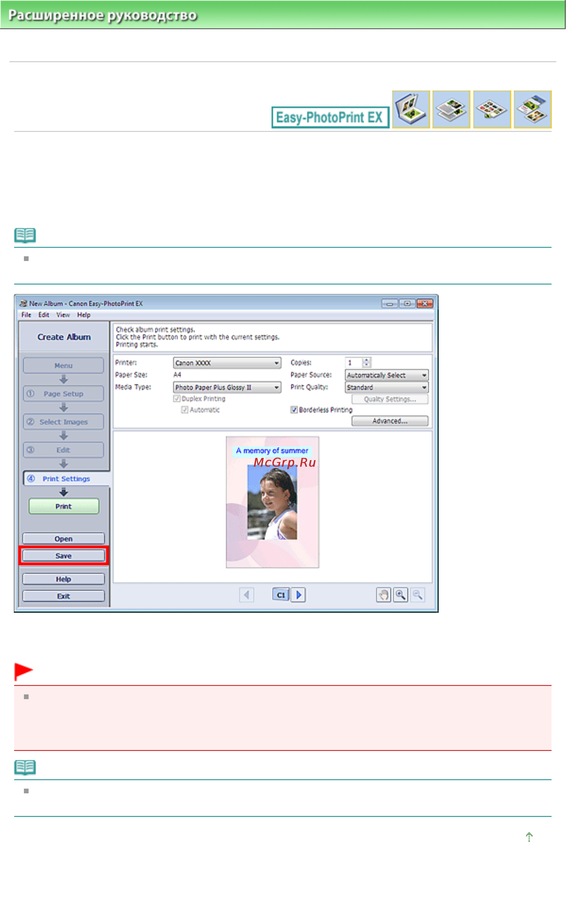This screenshot has width=566, height=924.
Task: Toggle the Borderless Printing checkbox
Action: pos(294,410)
